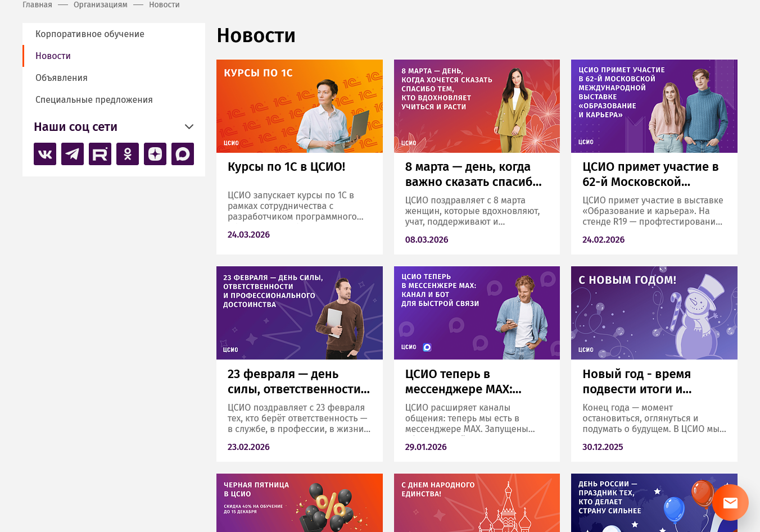Click headline 23 февраля — день силы
The height and width of the screenshot is (532, 760).
(298, 381)
